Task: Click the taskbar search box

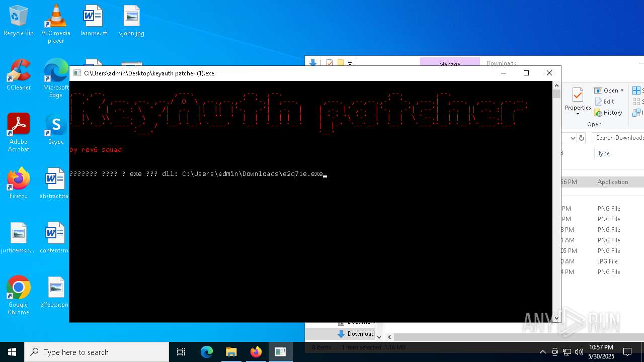Action: click(x=97, y=352)
